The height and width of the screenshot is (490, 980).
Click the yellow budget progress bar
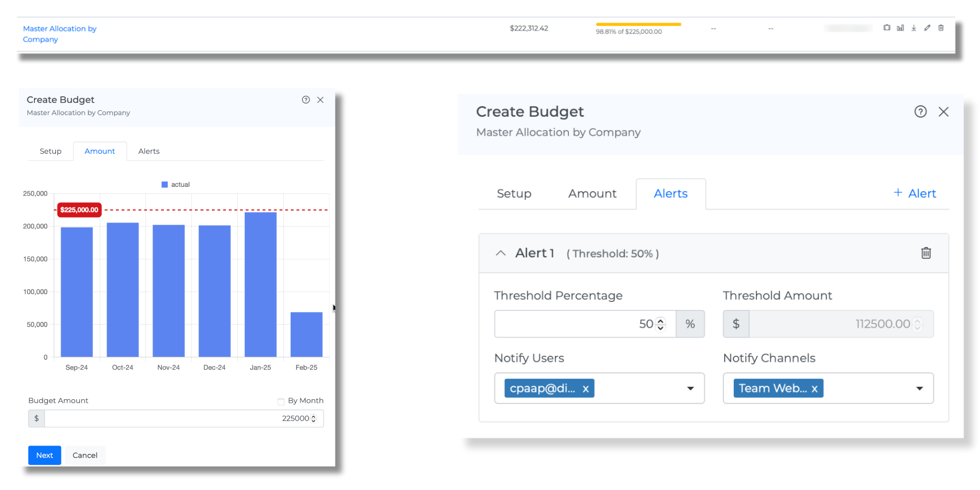pos(638,24)
